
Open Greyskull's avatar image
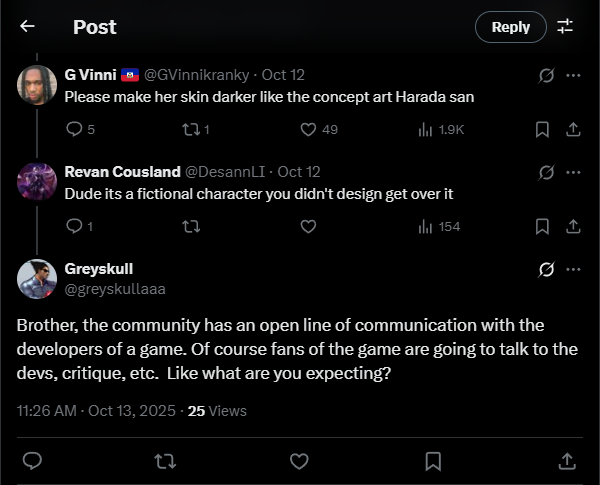[x=37, y=279]
